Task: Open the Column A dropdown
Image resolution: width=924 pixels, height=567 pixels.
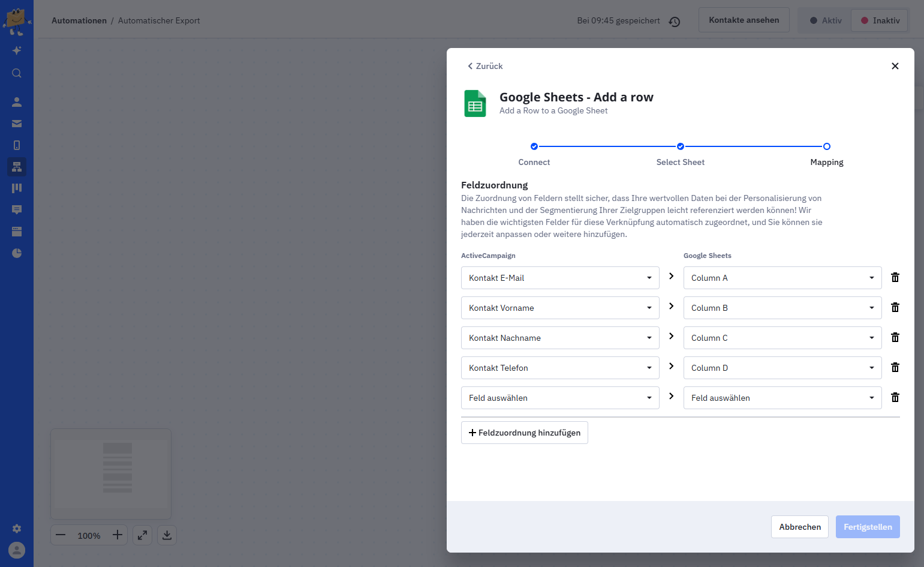Action: (782, 278)
